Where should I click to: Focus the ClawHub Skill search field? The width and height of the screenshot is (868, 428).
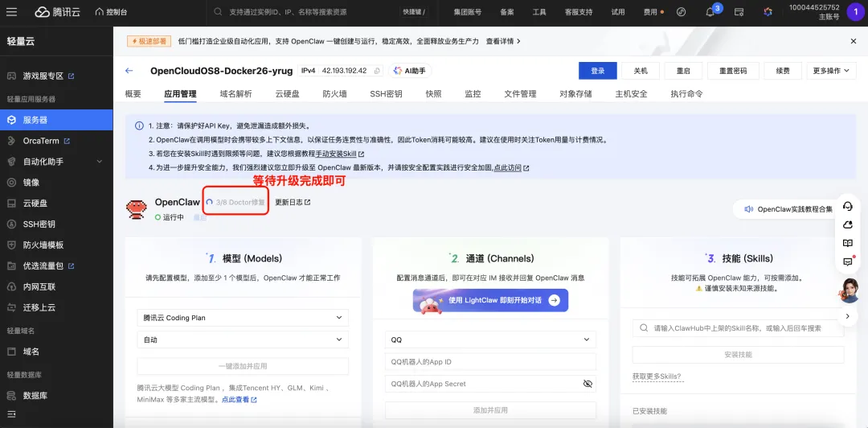[738, 328]
